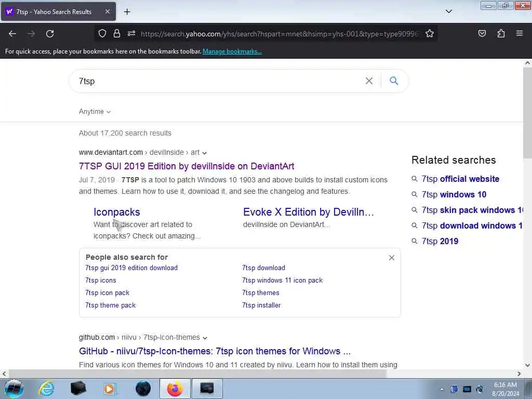Expand the github.com result options arrow
This screenshot has height=399, width=532.
pos(205,338)
